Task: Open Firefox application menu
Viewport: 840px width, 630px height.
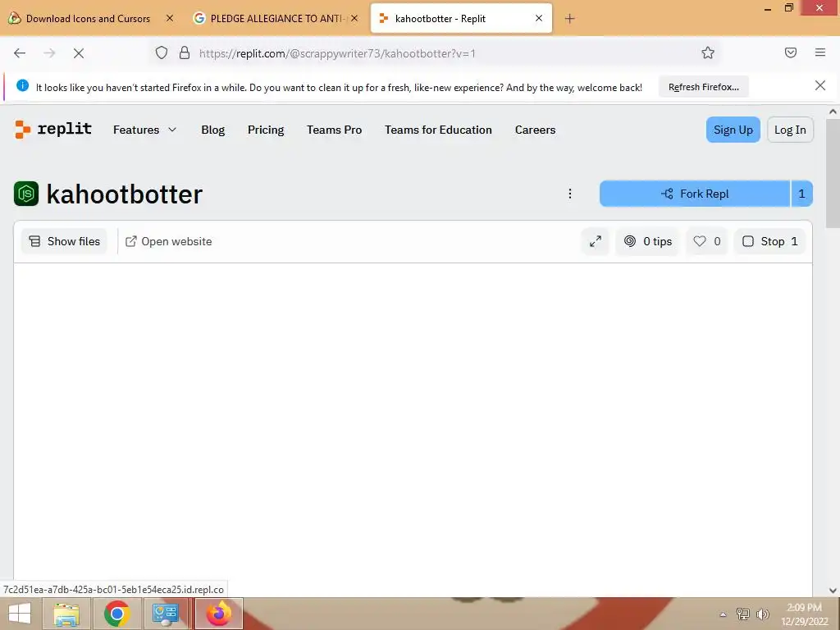Action: tap(819, 52)
